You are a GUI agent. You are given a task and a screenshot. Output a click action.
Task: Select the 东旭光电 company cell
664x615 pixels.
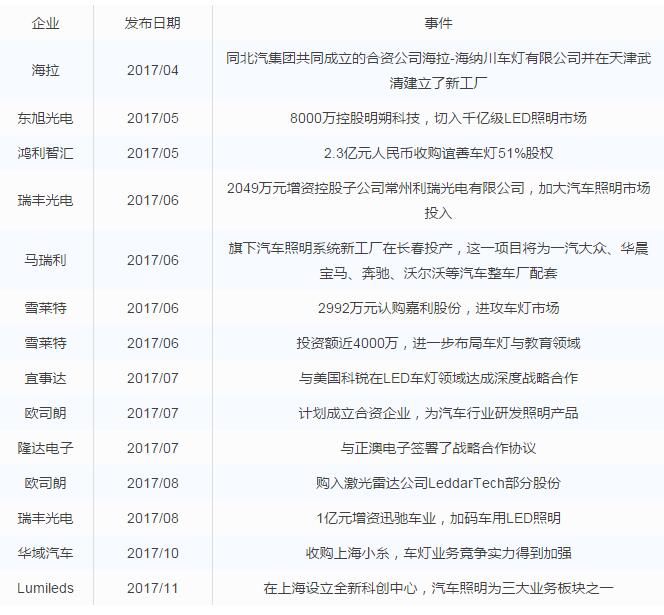(45, 118)
